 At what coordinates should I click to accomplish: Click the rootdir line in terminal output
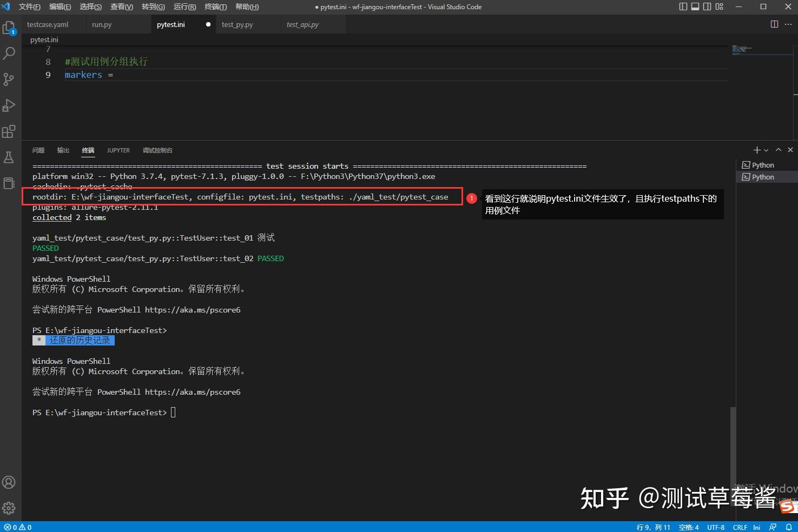click(240, 197)
